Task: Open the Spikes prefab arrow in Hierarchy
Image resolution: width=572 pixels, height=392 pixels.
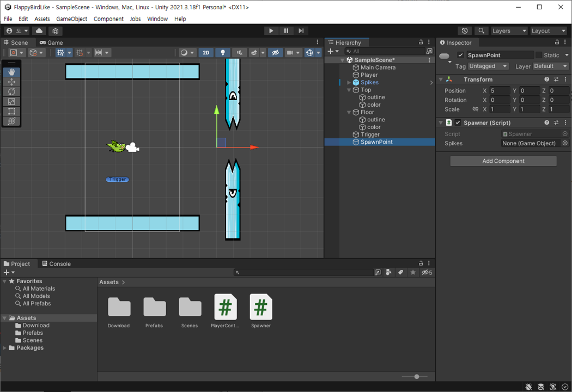Action: pyautogui.click(x=431, y=82)
